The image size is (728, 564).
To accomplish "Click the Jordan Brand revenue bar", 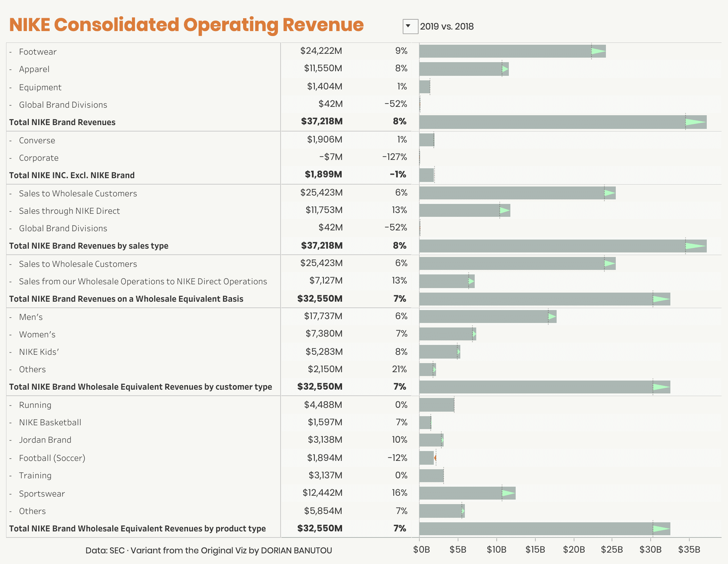I will pyautogui.click(x=431, y=440).
